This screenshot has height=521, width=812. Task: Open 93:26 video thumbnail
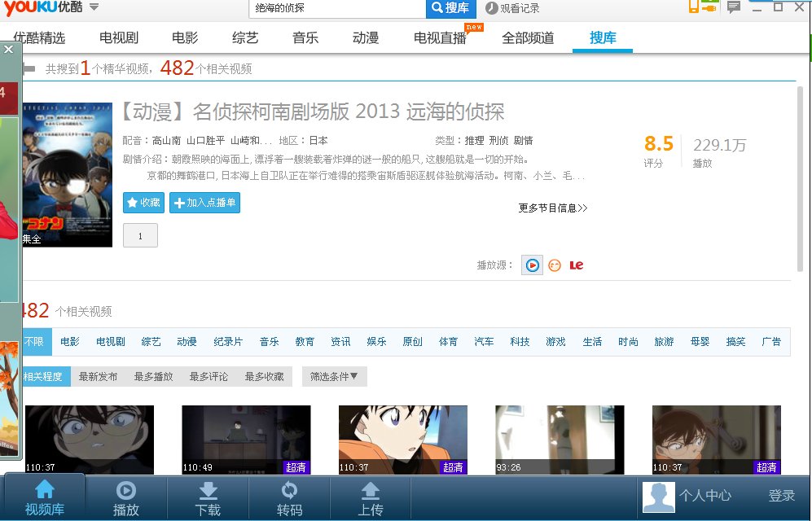point(560,440)
